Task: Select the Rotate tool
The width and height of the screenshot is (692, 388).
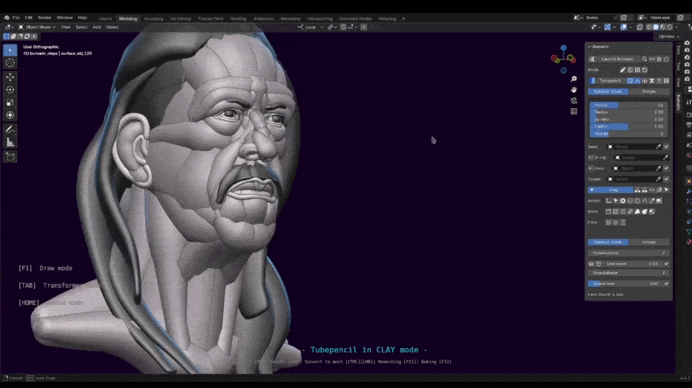Action: tap(10, 90)
